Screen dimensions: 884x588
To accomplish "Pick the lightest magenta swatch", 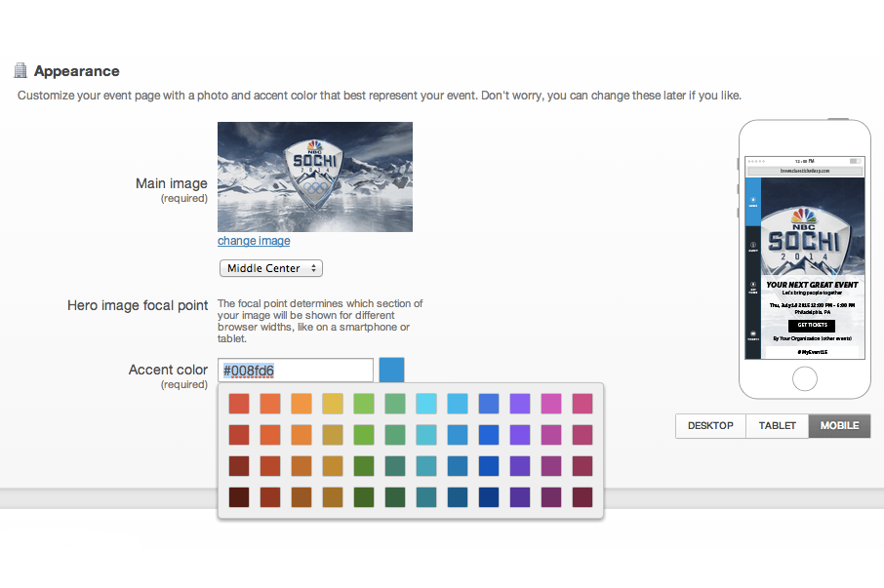I will (551, 404).
